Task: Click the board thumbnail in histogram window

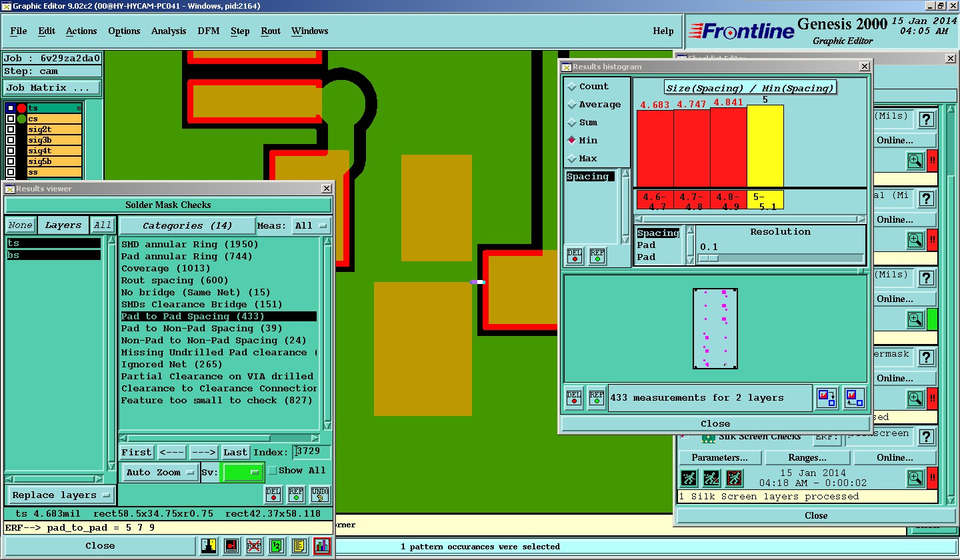Action: coord(715,329)
